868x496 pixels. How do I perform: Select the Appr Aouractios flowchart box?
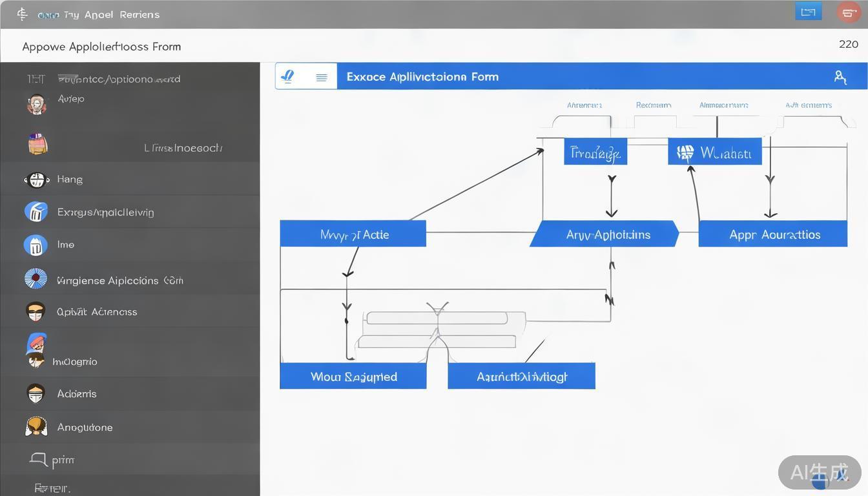(773, 234)
